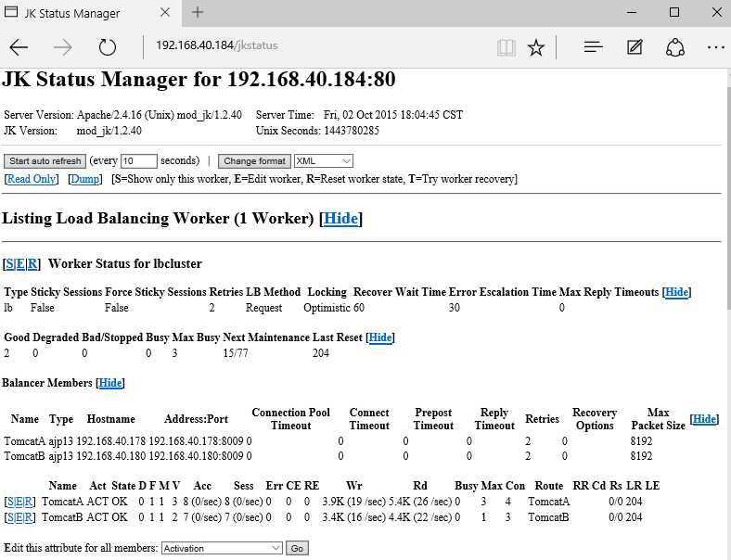Hide the members Max Packet Size table

(704, 419)
